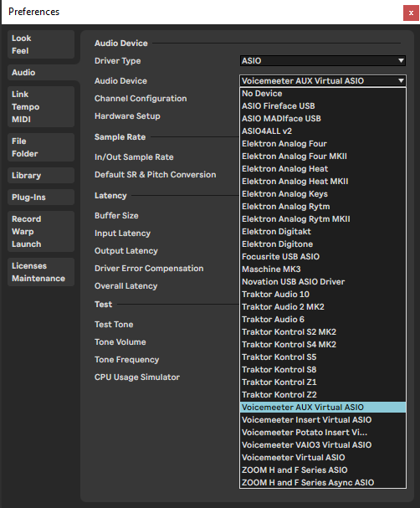Open the Driver Type ASIO dropdown

point(322,60)
